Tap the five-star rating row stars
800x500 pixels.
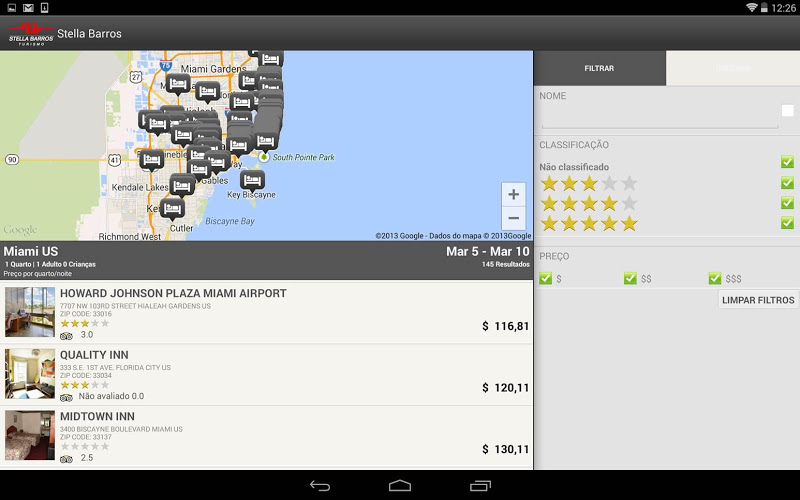(x=589, y=223)
